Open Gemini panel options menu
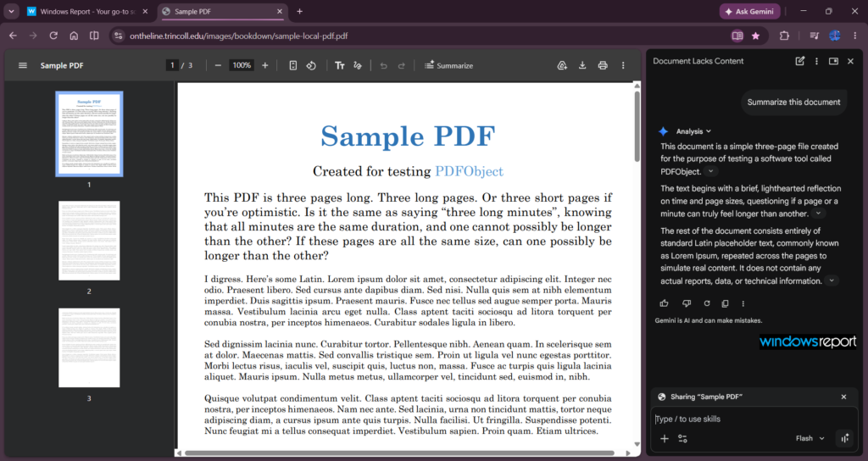Screen dimensions: 868x461 [x=816, y=61]
